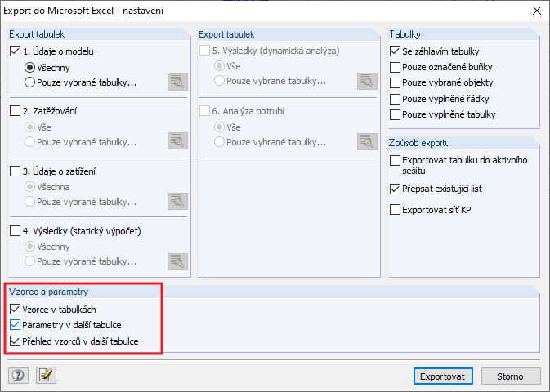
Task: Enable 3. Údaje o zatížení checkbox
Action: (x=15, y=171)
